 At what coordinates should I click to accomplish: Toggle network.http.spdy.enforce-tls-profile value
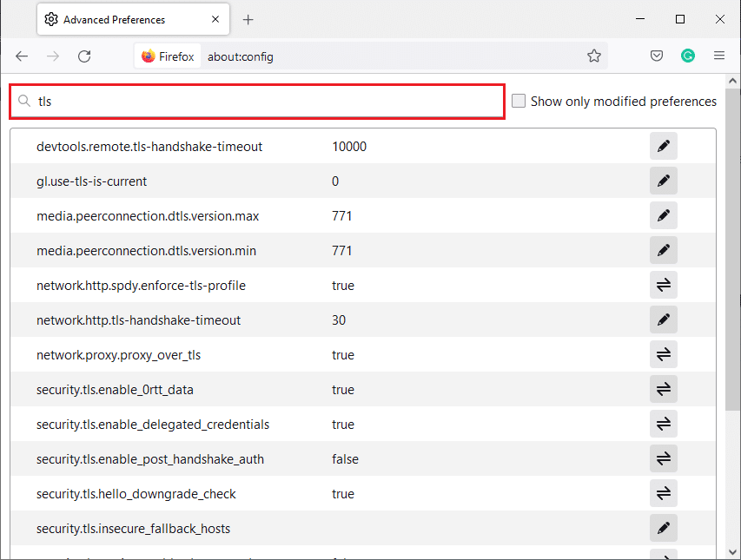pyautogui.click(x=663, y=285)
